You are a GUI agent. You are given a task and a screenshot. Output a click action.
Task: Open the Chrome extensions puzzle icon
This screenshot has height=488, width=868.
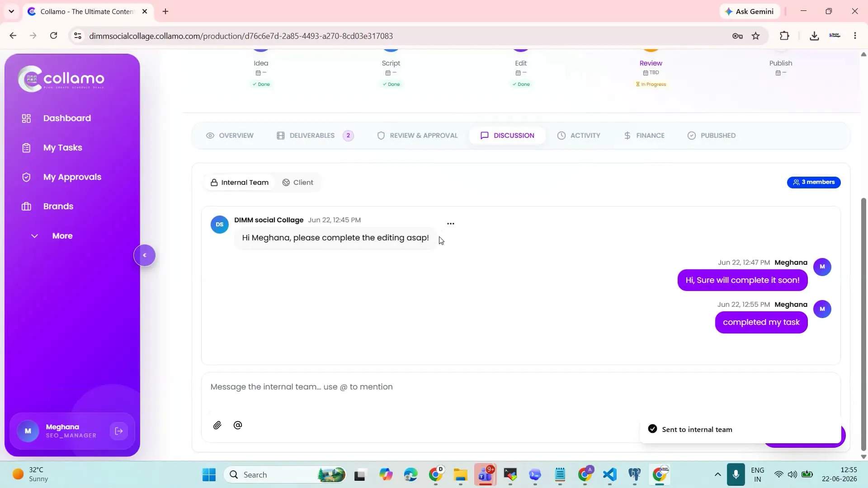point(784,36)
